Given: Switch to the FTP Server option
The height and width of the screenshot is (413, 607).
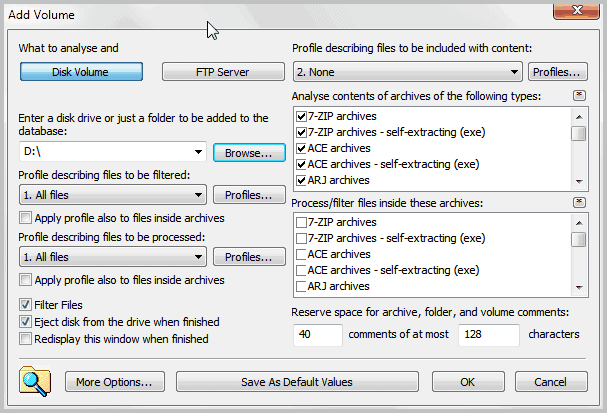Looking at the screenshot, I should click(x=222, y=72).
